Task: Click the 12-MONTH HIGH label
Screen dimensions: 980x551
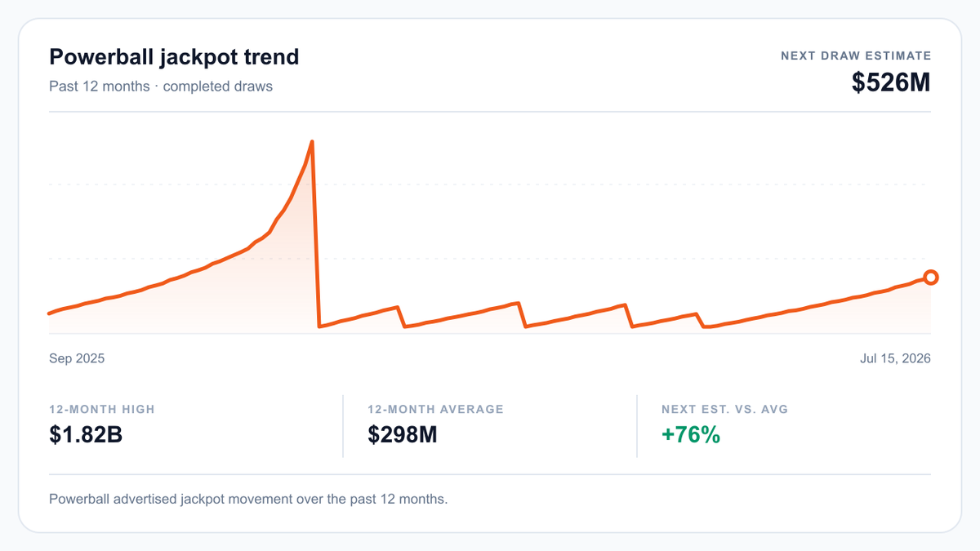Action: [x=102, y=409]
